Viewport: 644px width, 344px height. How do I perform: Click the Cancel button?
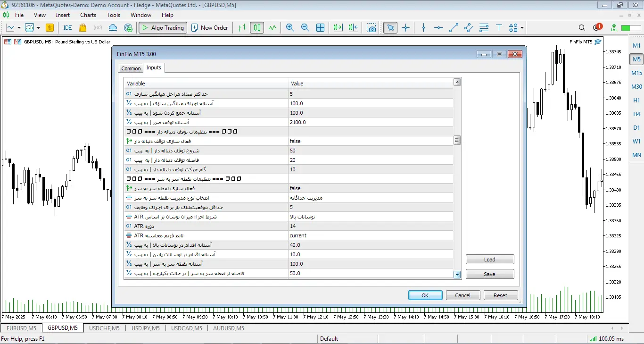click(x=463, y=295)
